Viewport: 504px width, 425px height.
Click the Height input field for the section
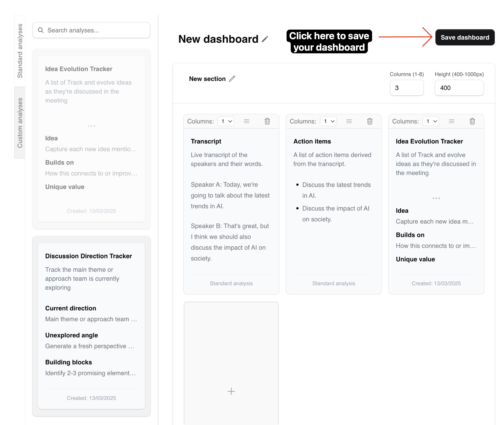coord(459,88)
